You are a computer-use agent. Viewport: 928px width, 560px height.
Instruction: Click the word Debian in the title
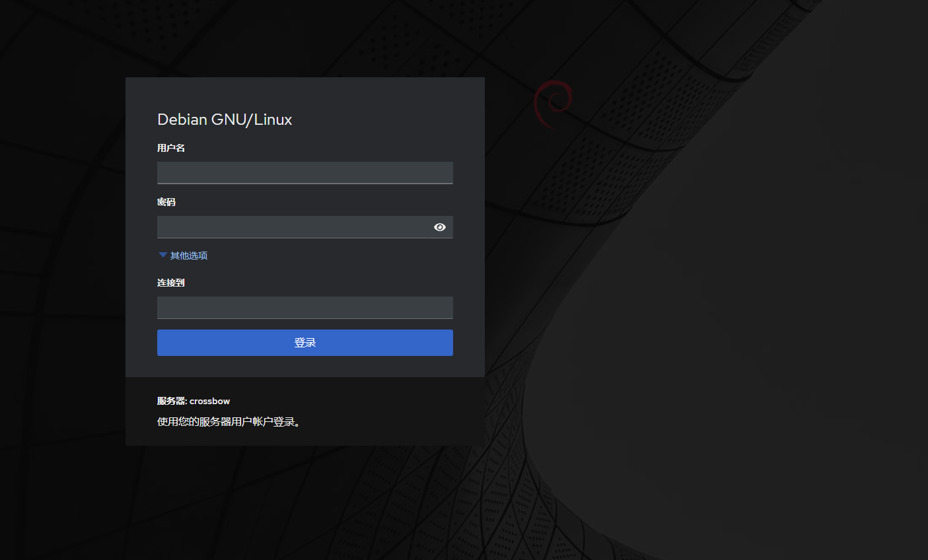click(x=182, y=120)
